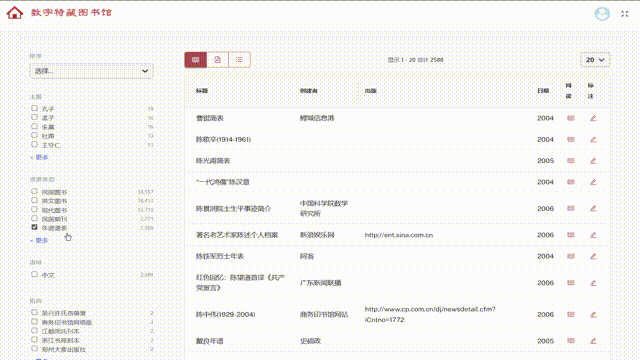Open the 选择... sort dropdown
640x360 pixels.
(91, 71)
